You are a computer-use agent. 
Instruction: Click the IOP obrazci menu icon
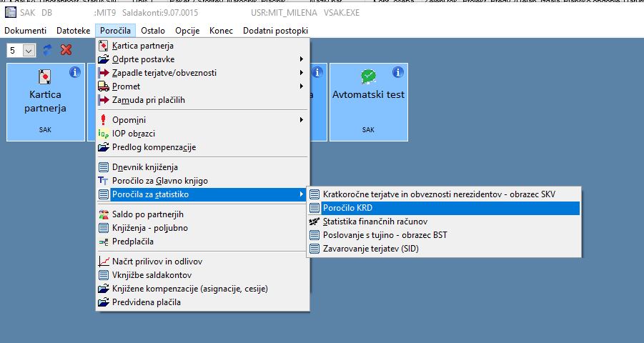click(x=104, y=134)
